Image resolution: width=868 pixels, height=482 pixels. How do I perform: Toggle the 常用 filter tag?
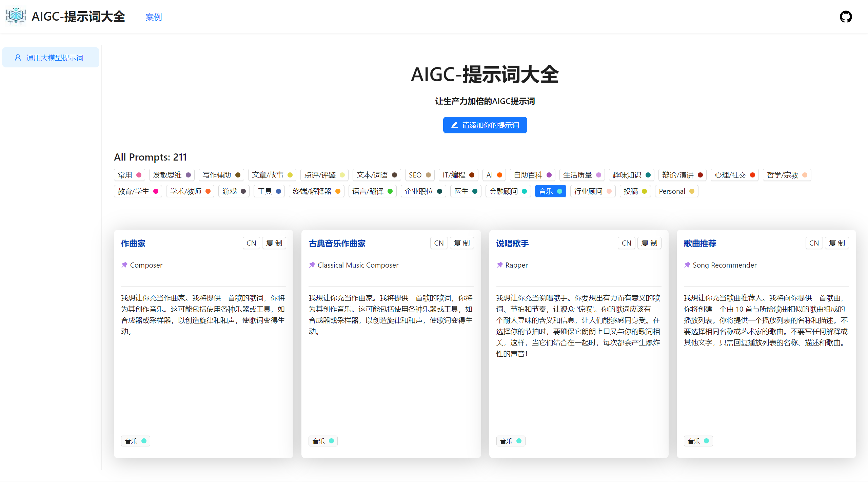(129, 175)
